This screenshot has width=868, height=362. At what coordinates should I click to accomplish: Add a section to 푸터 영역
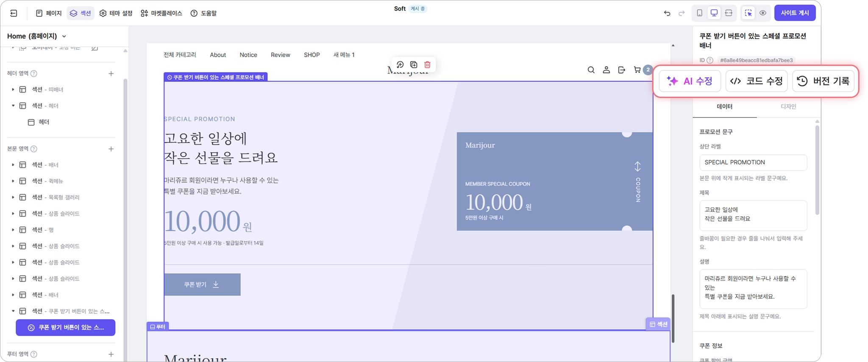[x=111, y=354]
